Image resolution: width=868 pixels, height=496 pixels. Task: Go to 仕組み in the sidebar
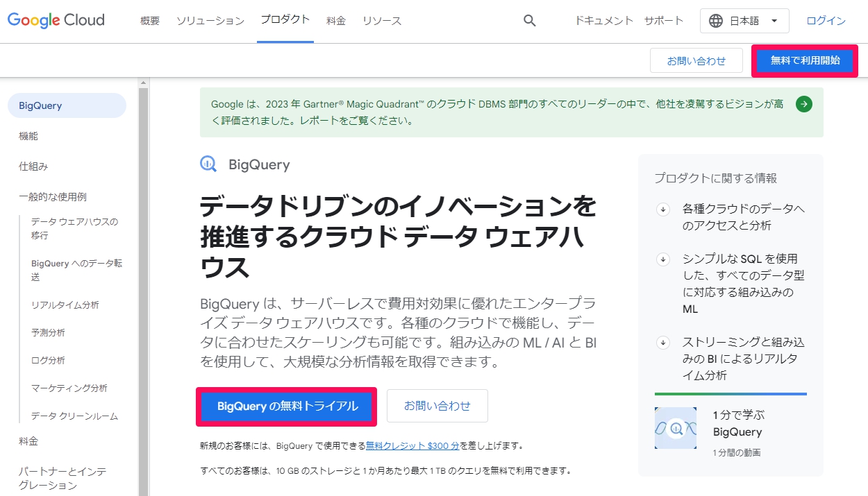tap(33, 166)
